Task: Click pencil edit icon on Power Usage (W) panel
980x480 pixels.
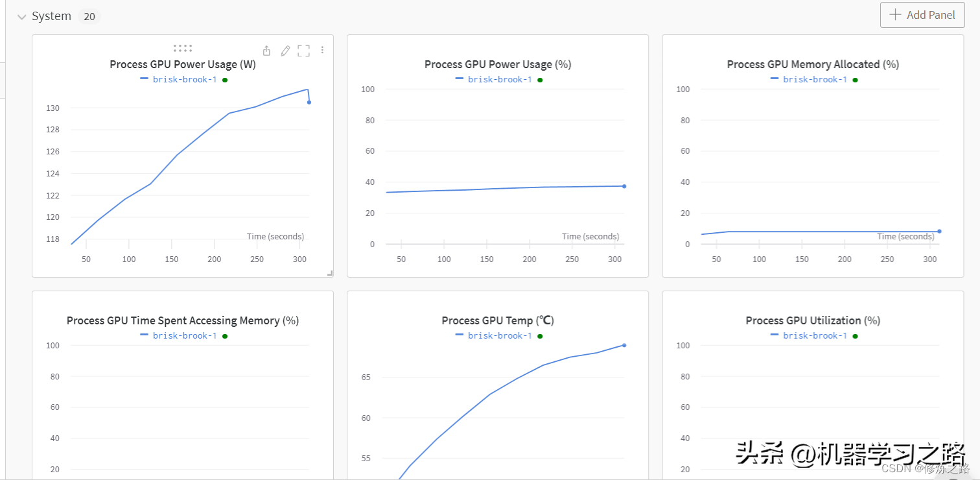Action: coord(285,51)
